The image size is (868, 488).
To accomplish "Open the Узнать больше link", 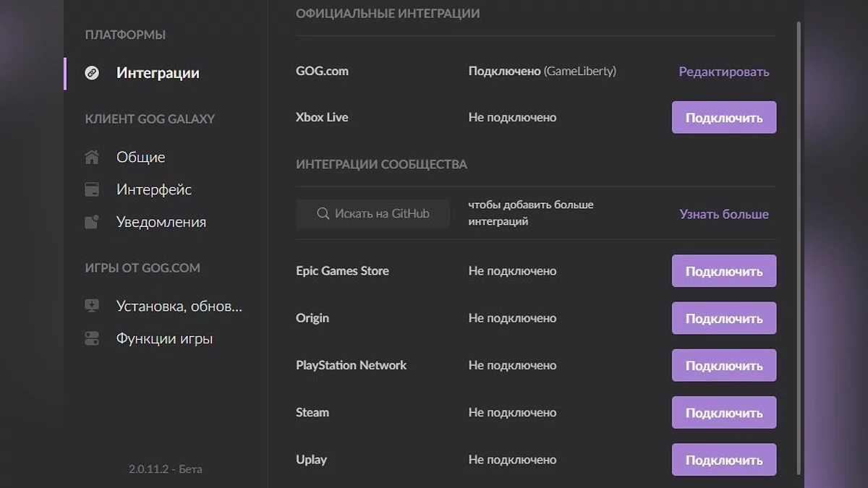I will click(x=723, y=214).
